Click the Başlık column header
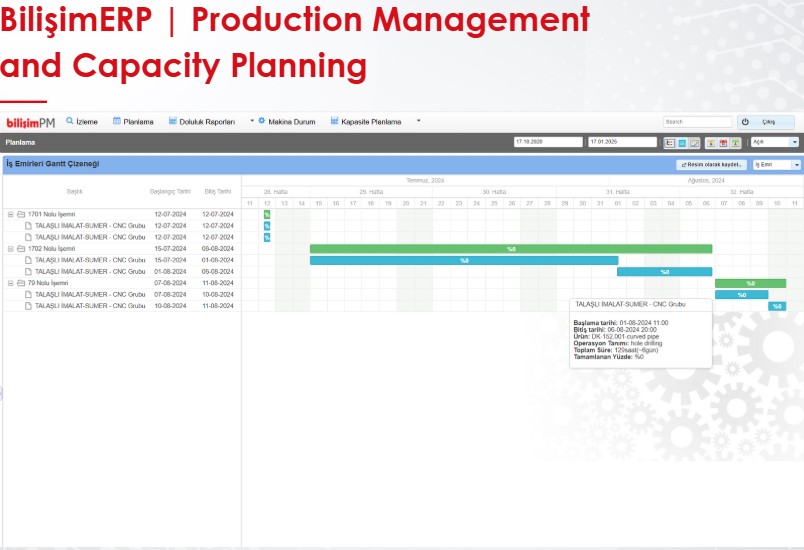 pos(74,192)
